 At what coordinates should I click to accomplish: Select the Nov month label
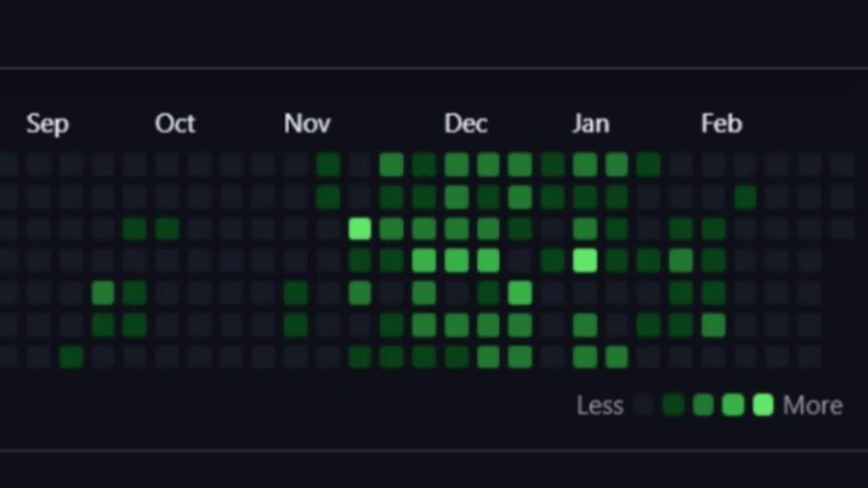point(307,124)
